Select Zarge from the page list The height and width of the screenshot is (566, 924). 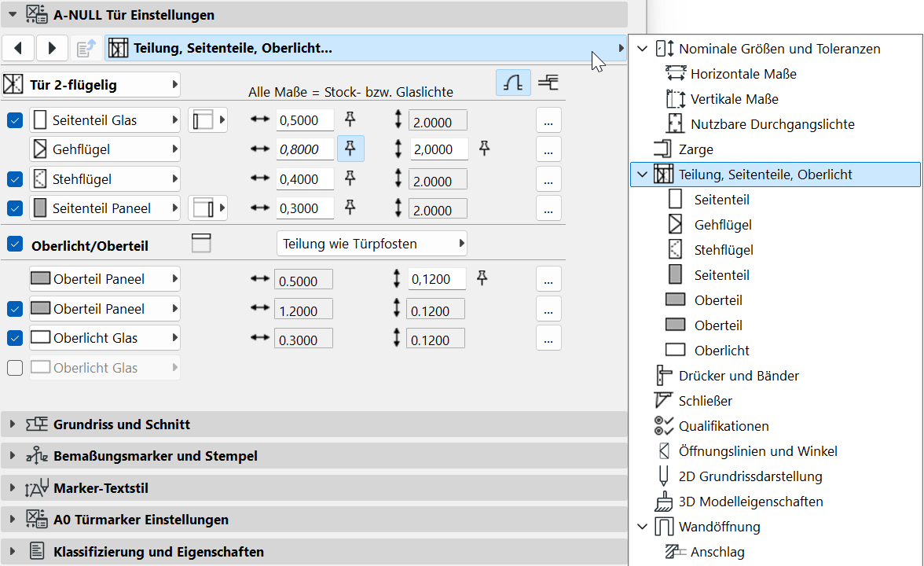(695, 149)
